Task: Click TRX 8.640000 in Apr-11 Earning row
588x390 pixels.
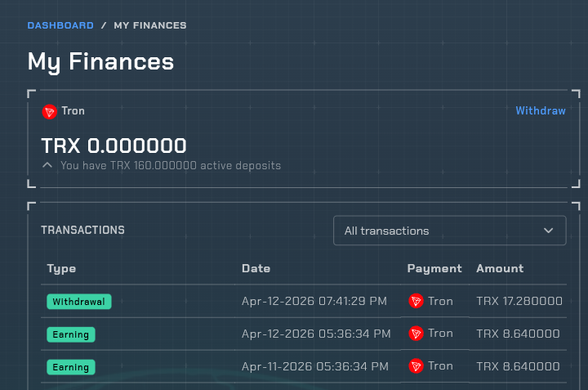Action: point(518,366)
